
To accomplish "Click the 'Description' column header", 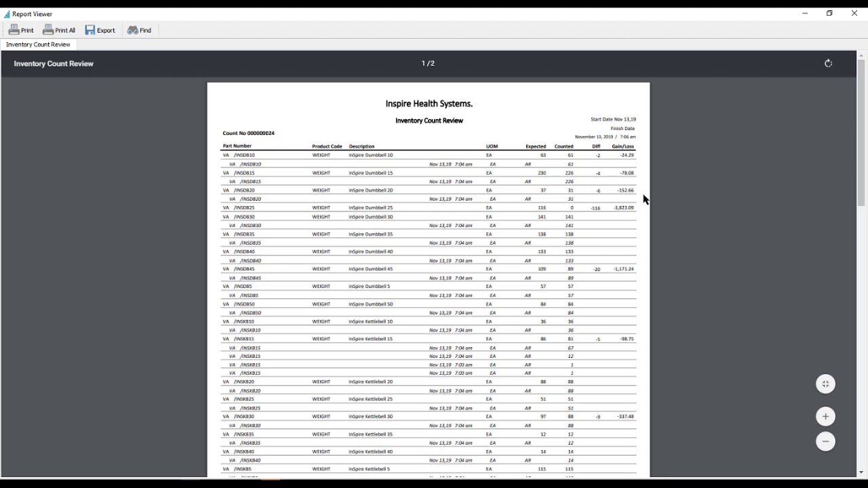I will coord(361,146).
